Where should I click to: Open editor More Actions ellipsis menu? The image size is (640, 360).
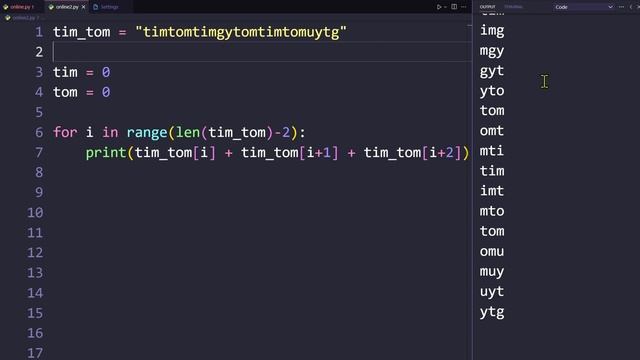click(464, 7)
